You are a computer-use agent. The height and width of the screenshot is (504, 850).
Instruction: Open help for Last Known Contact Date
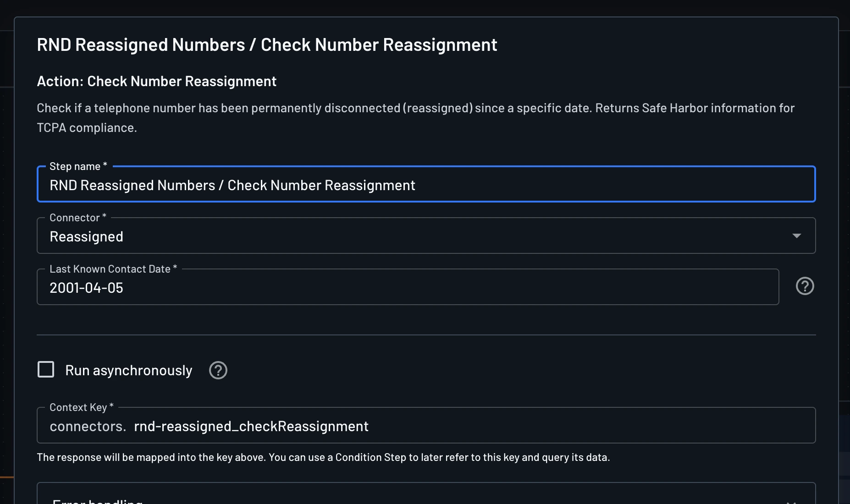805,286
